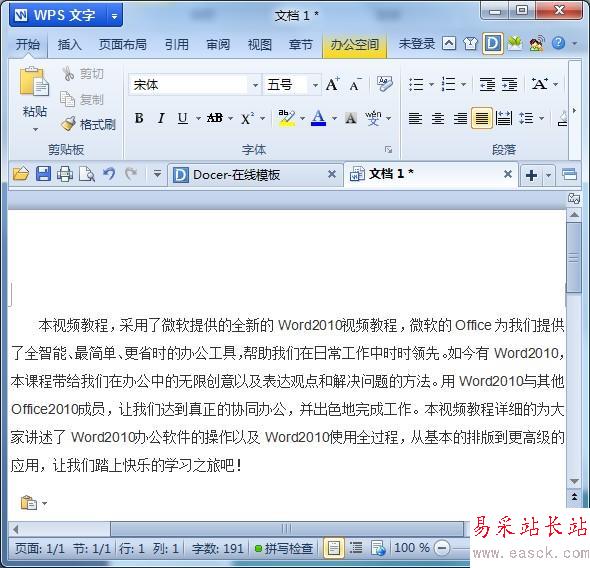Select the Format Painter (格式刷) tool
The height and width of the screenshot is (568, 590).
click(88, 124)
